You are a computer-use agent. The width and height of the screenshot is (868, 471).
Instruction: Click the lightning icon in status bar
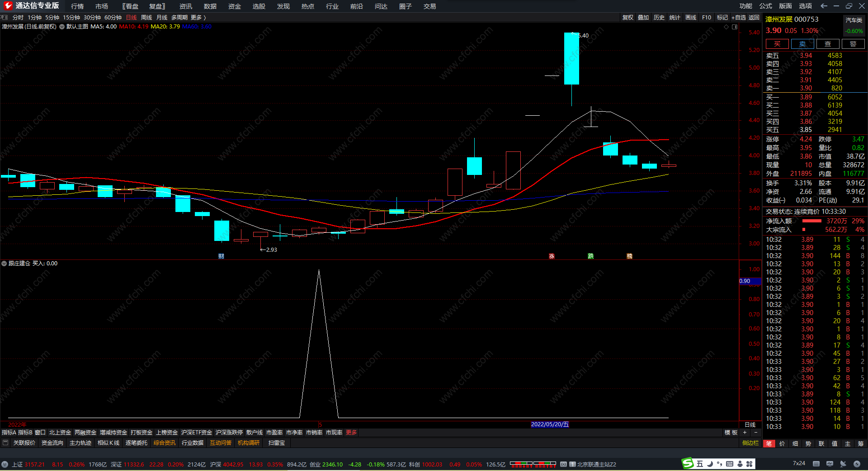[x=857, y=464]
